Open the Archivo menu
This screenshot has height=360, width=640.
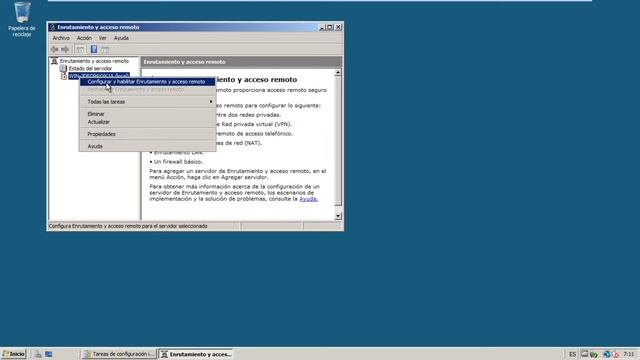61,38
